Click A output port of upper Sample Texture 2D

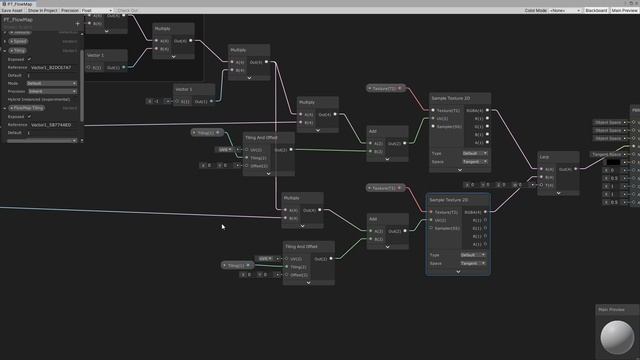(x=487, y=142)
